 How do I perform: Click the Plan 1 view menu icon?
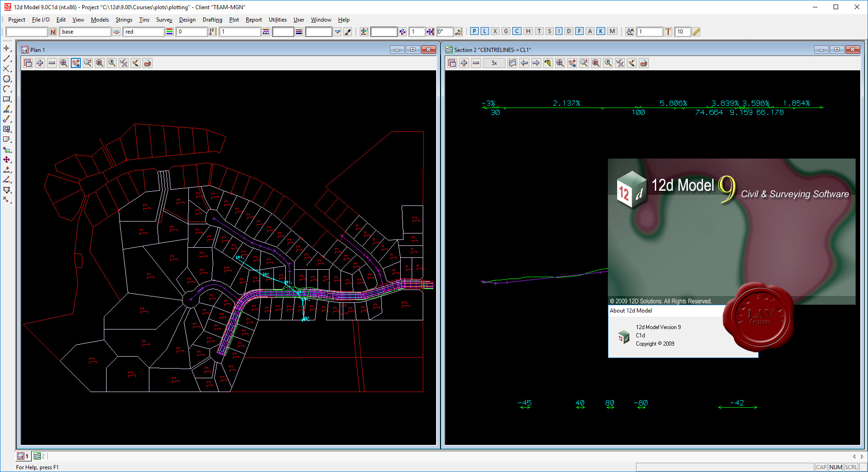tap(28, 63)
